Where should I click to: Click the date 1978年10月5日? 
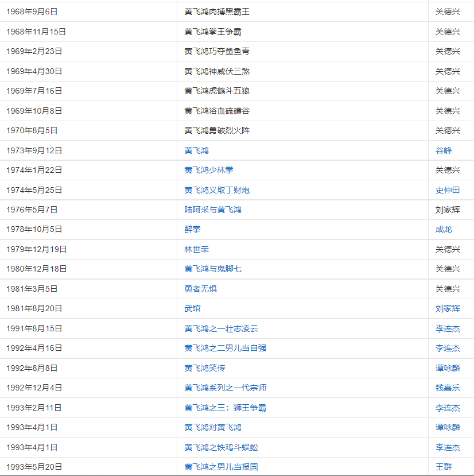34,230
